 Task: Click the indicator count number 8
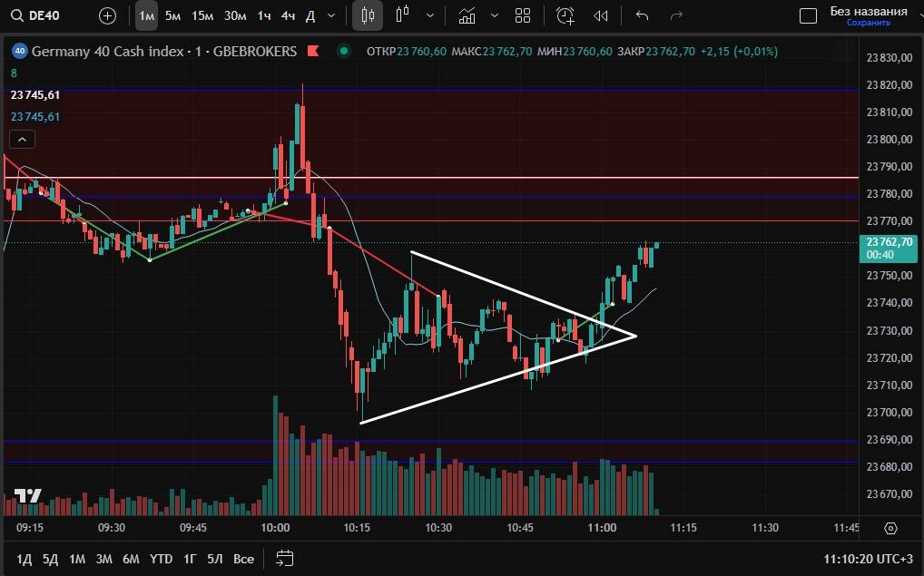coord(15,73)
